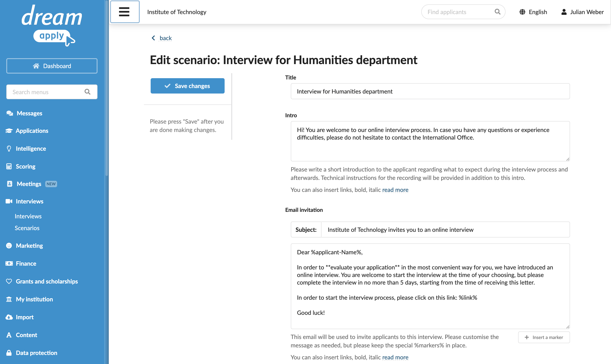
Task: Click the Marketing smiley icon
Action: 9,245
